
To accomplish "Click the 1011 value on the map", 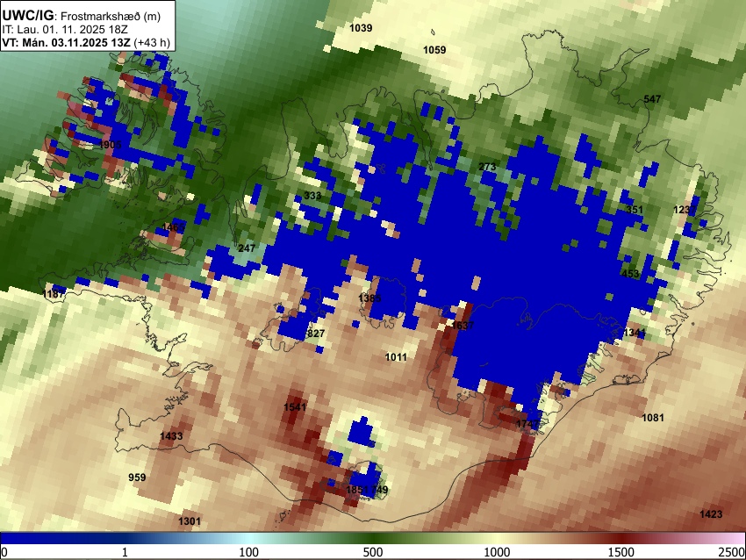I will [396, 357].
